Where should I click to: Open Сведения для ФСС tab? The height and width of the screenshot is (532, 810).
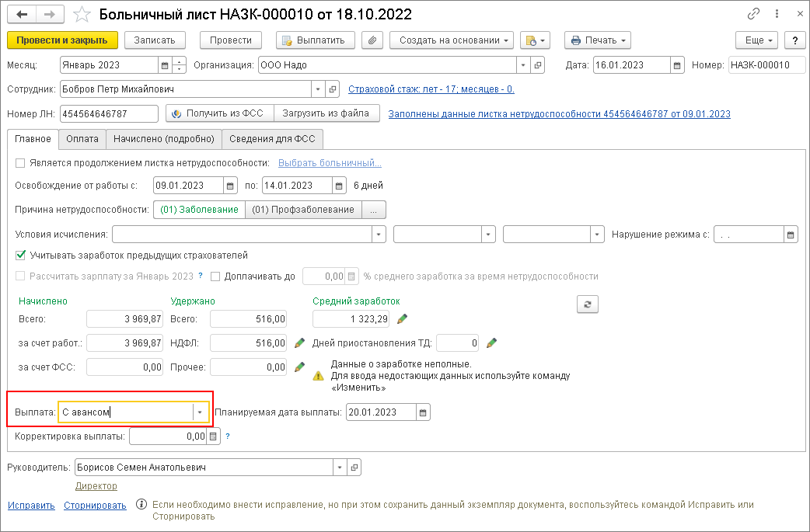point(272,139)
